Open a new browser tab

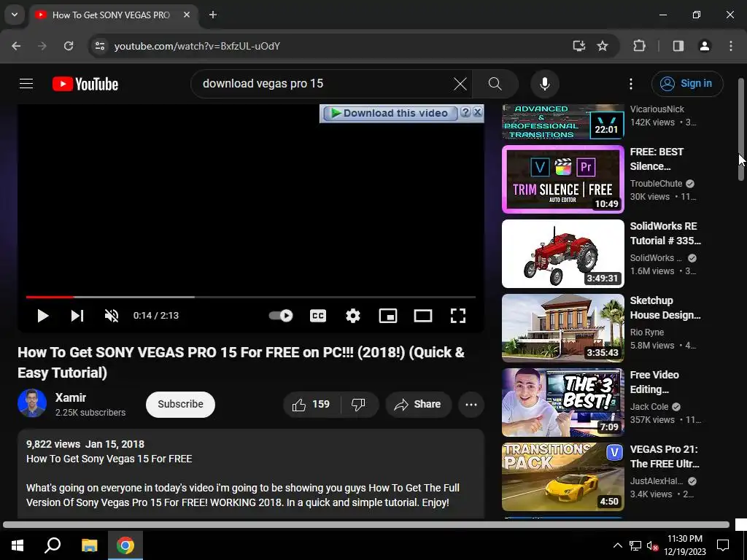213,15
